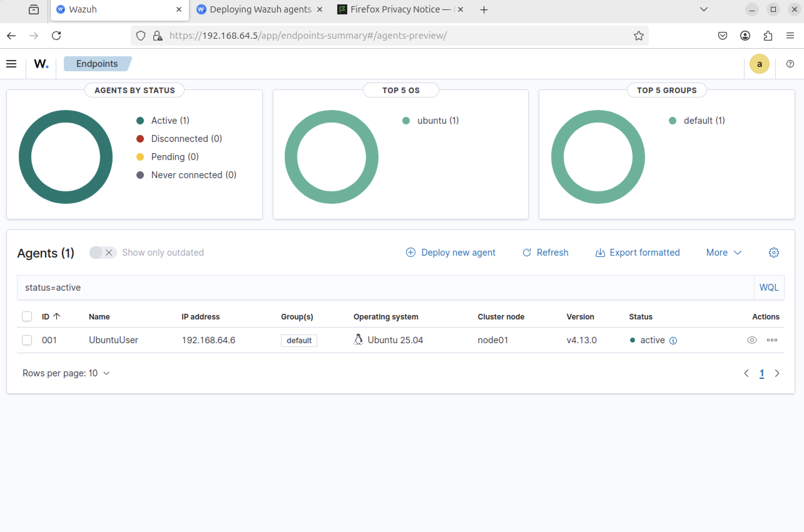The image size is (804, 532).
Task: Open the Wazuh hamburger navigation menu
Action: 11,64
